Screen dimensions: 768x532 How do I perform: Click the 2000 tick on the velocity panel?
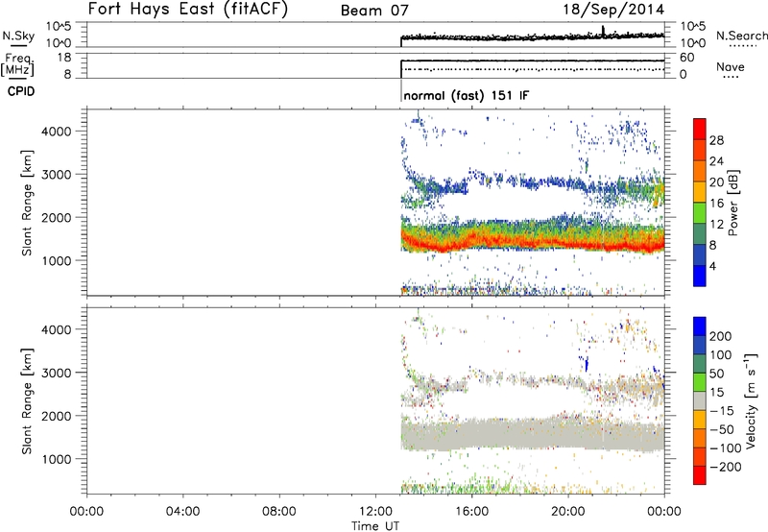point(57,416)
